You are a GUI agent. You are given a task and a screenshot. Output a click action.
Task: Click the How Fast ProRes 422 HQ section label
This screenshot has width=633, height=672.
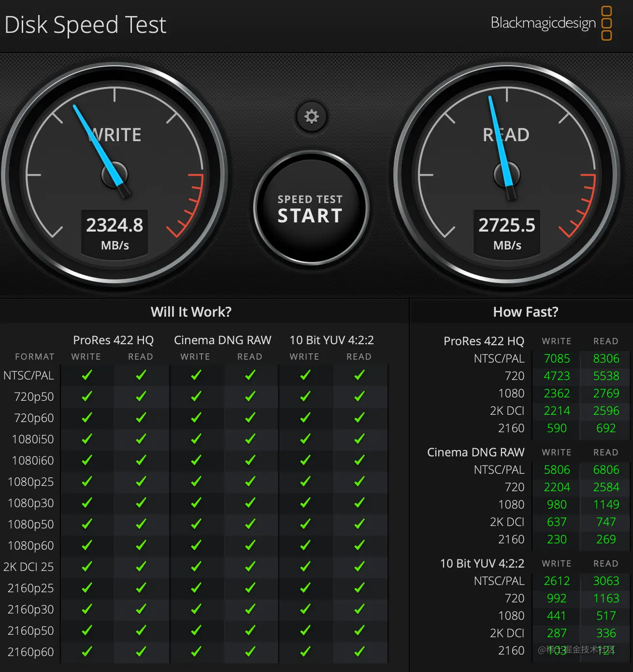coord(484,341)
